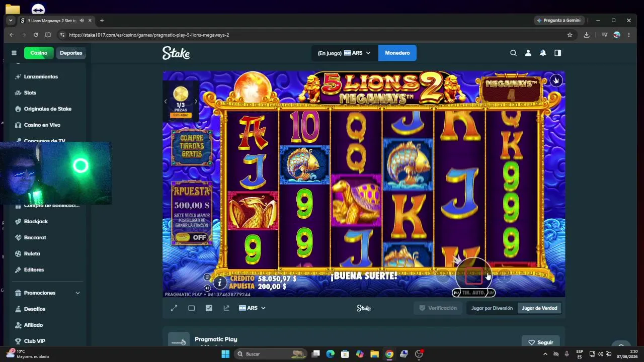Open Slots in the sidebar

click(x=30, y=93)
